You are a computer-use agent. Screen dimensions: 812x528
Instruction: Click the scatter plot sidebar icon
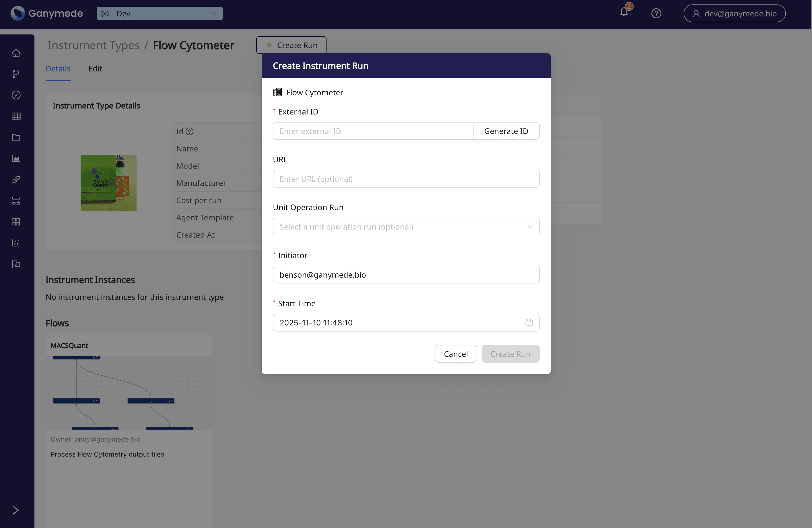(x=16, y=243)
